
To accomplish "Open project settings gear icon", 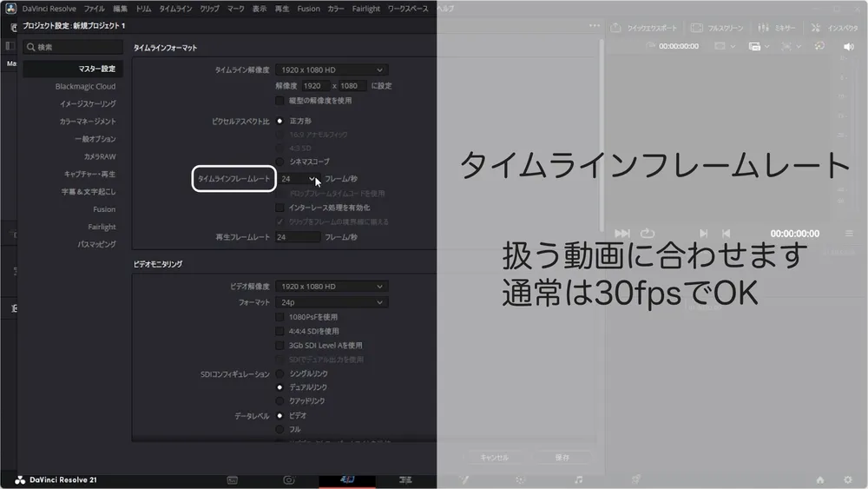I will point(848,479).
